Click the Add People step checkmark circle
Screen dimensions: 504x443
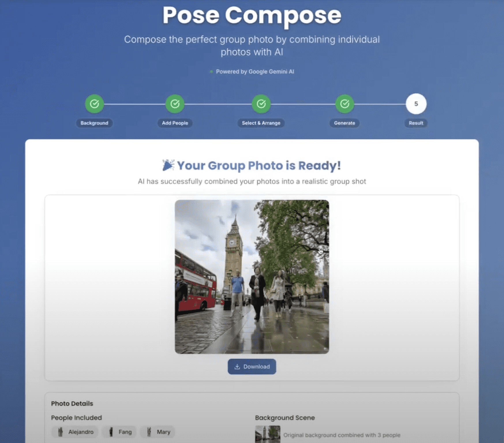[175, 104]
